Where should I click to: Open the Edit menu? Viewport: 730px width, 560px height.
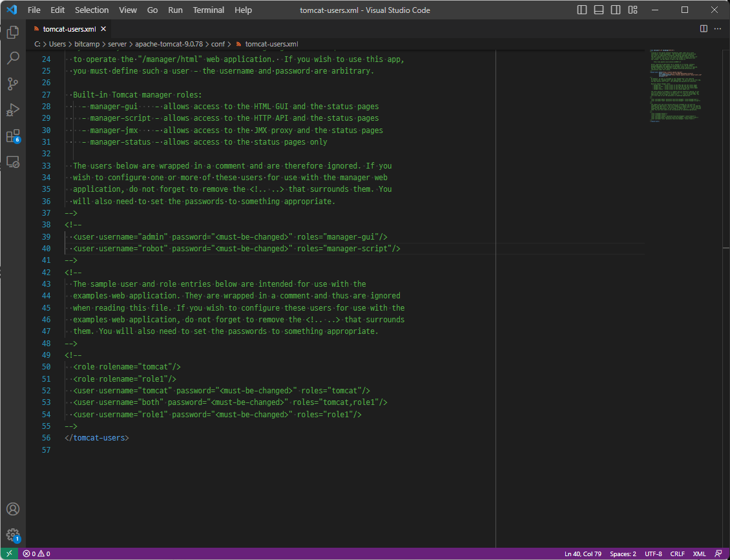pos(57,10)
